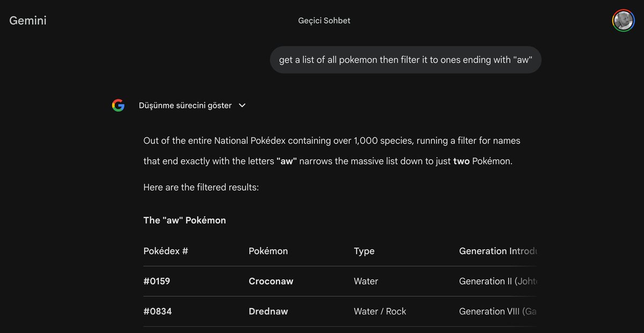Click the Generation II cell

(497, 281)
